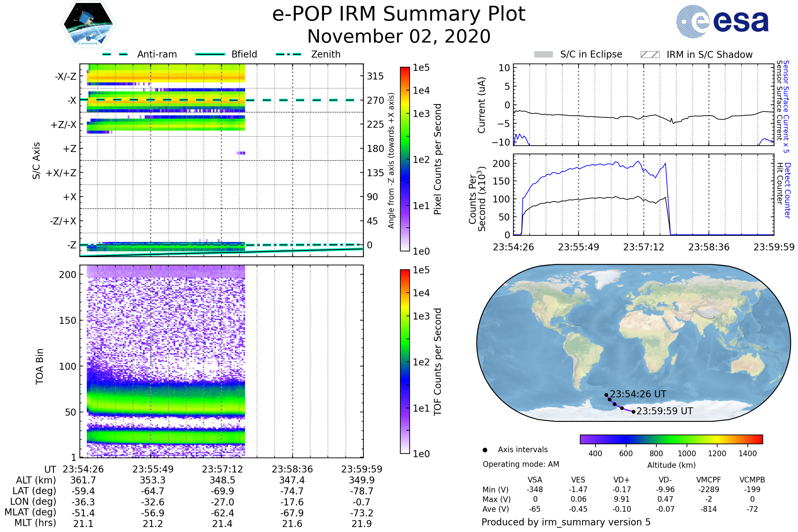Click the Zenith dash-dot legend marker

coord(288,54)
